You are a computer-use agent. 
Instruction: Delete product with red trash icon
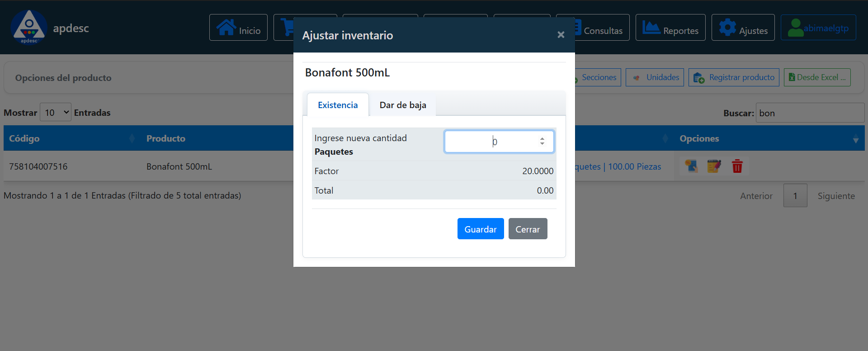click(737, 166)
